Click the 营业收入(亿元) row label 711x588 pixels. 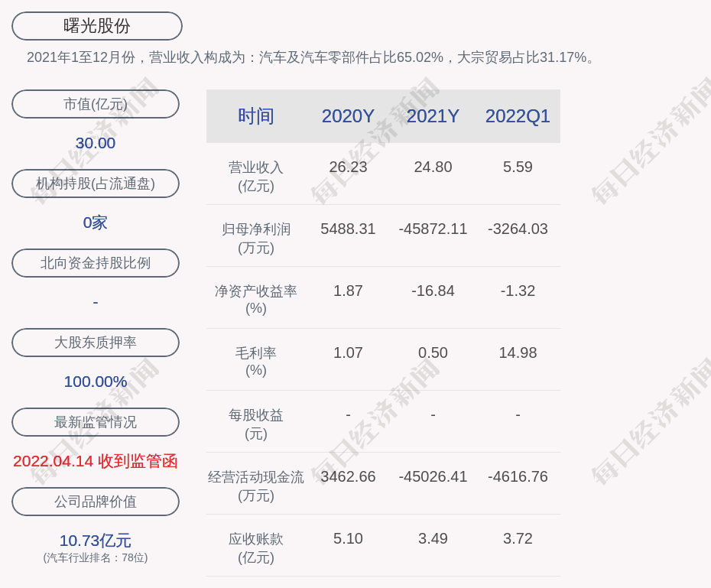pos(256,176)
